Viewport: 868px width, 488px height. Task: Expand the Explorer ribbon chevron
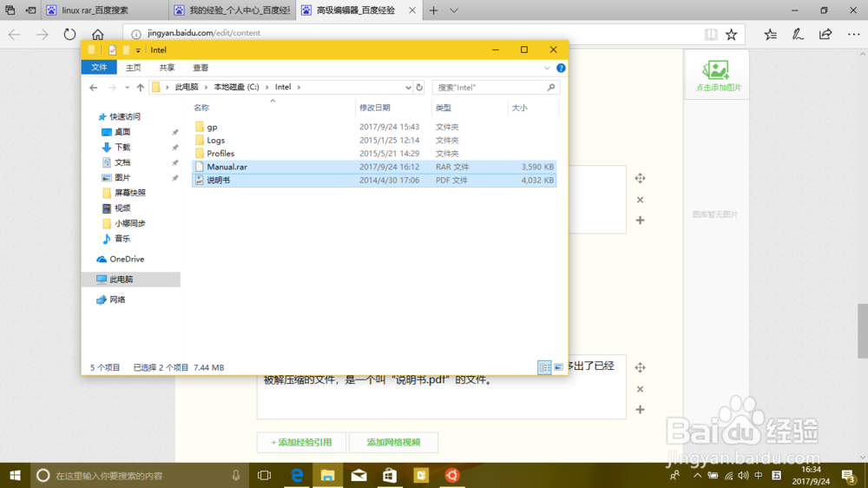[x=547, y=68]
